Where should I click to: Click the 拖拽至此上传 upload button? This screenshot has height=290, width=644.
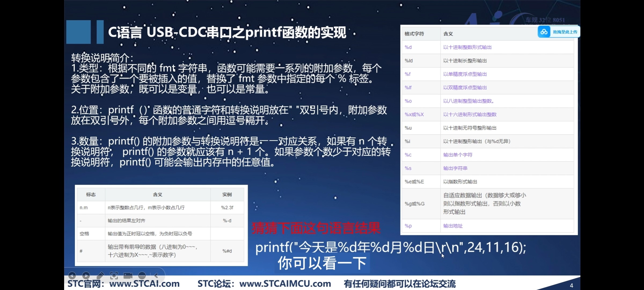[x=563, y=31]
